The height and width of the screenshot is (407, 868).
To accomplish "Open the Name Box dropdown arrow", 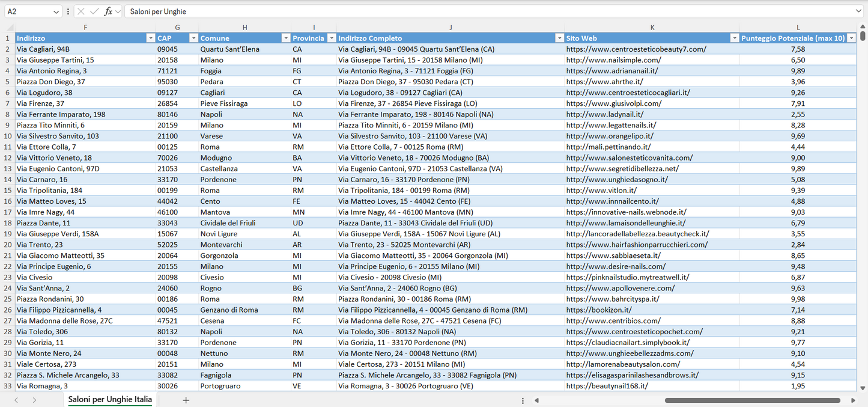I will point(56,11).
